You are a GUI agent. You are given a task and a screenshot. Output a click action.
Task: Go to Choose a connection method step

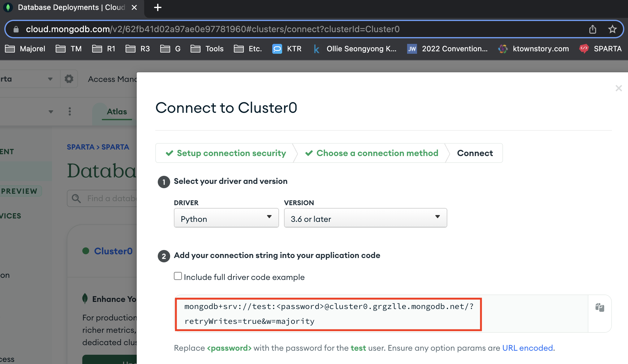click(372, 153)
